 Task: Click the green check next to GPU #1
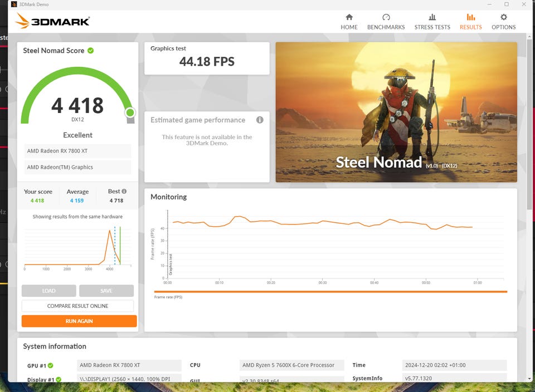pyautogui.click(x=51, y=366)
